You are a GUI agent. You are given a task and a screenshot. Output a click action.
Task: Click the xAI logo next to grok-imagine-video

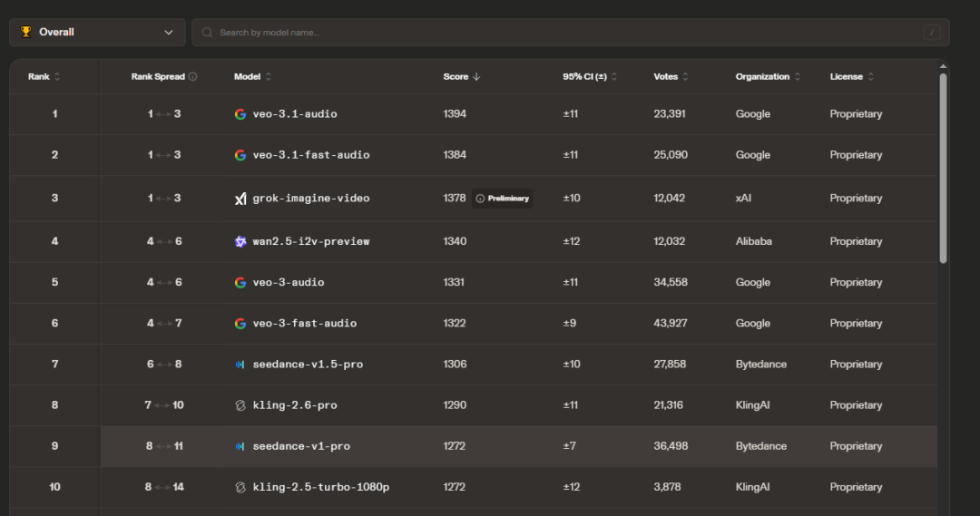coord(240,199)
